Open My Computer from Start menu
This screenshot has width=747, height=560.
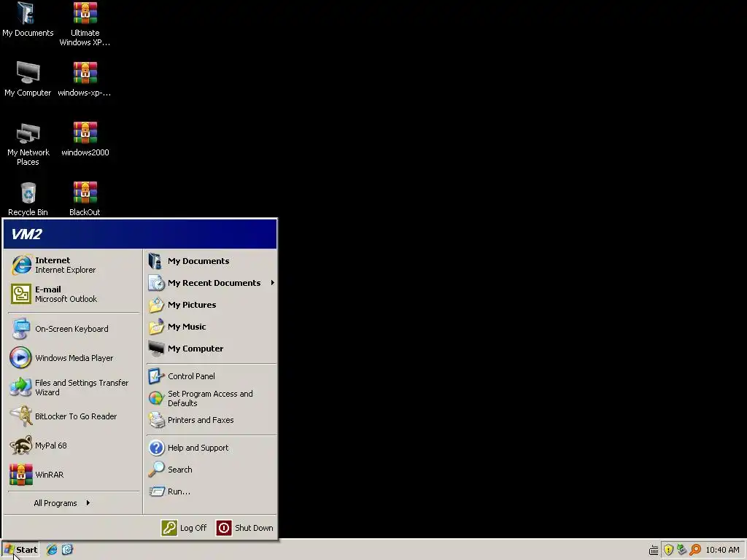pos(212,349)
